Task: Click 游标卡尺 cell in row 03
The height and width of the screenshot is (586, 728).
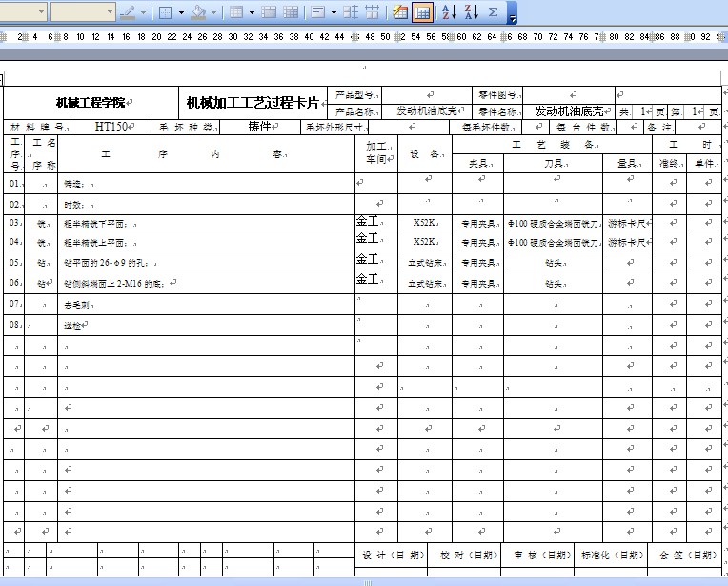Action: click(x=627, y=224)
